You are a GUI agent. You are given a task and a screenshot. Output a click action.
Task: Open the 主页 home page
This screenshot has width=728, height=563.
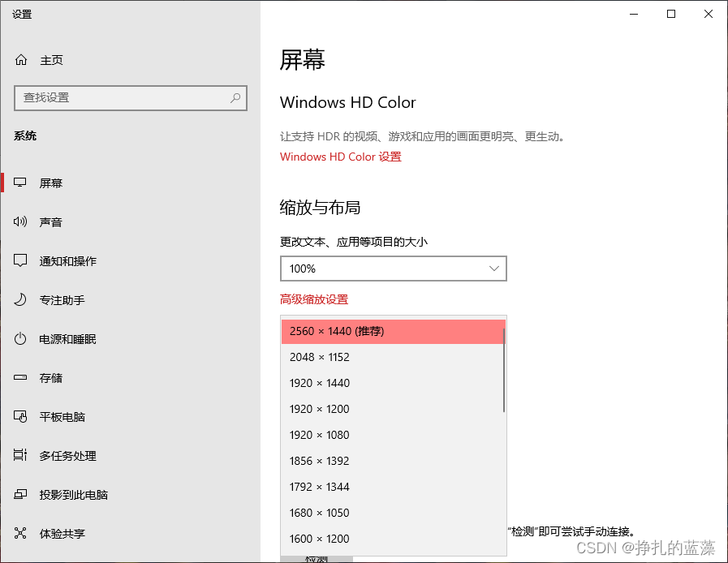[x=51, y=60]
